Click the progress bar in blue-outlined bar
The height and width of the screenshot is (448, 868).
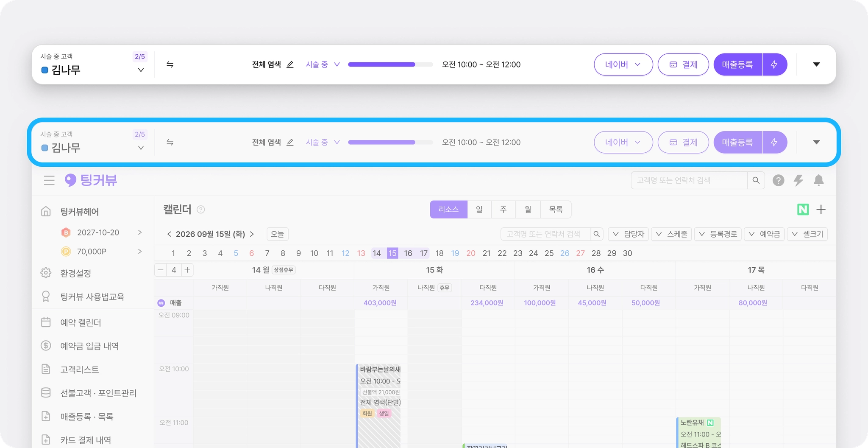[x=390, y=142]
